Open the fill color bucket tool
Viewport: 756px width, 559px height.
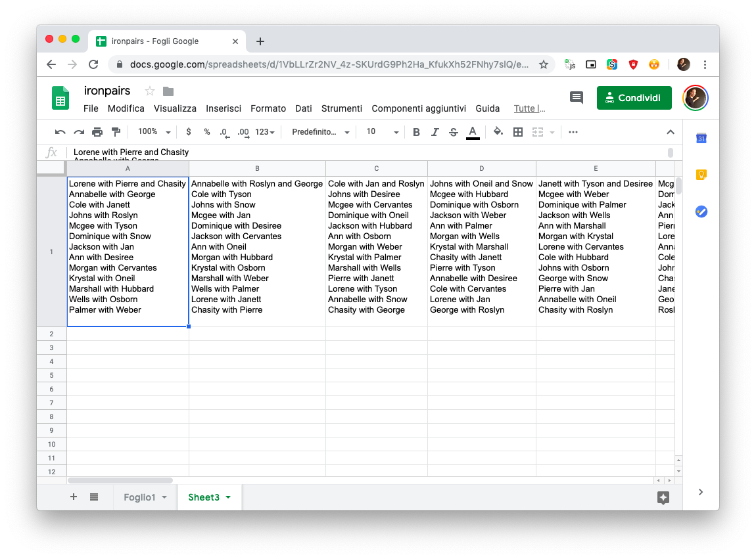pos(498,132)
